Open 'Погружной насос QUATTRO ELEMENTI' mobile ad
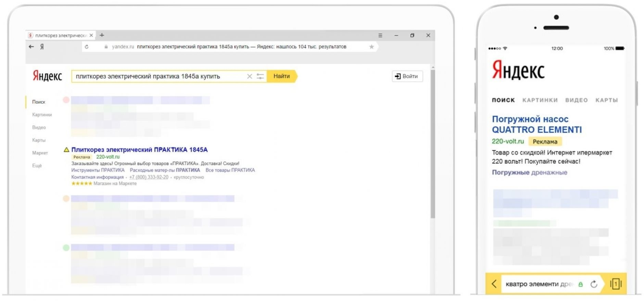The image size is (644, 301). tap(537, 124)
